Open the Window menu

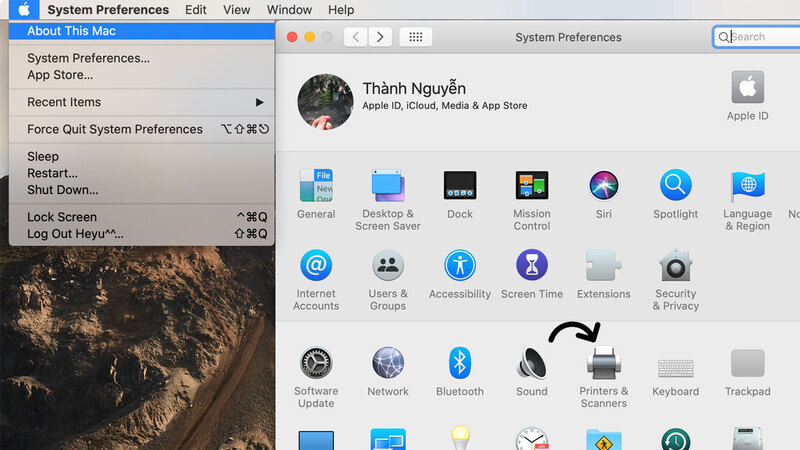click(x=289, y=10)
